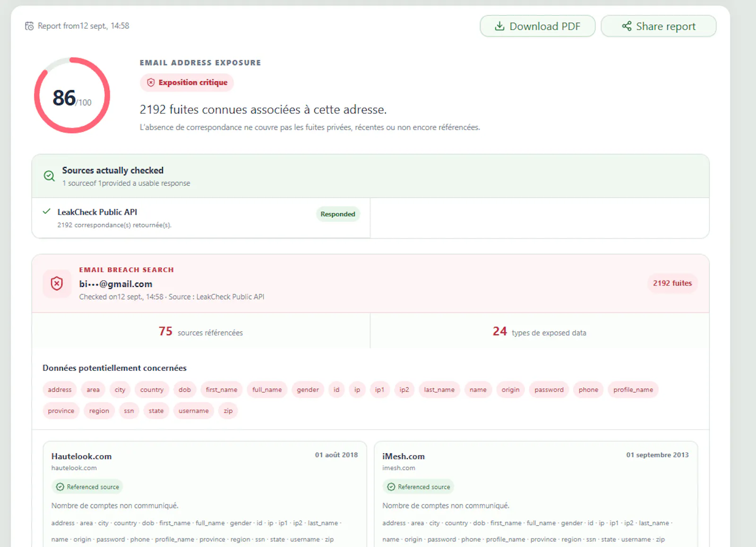Select the profile_name data tag

(633, 390)
